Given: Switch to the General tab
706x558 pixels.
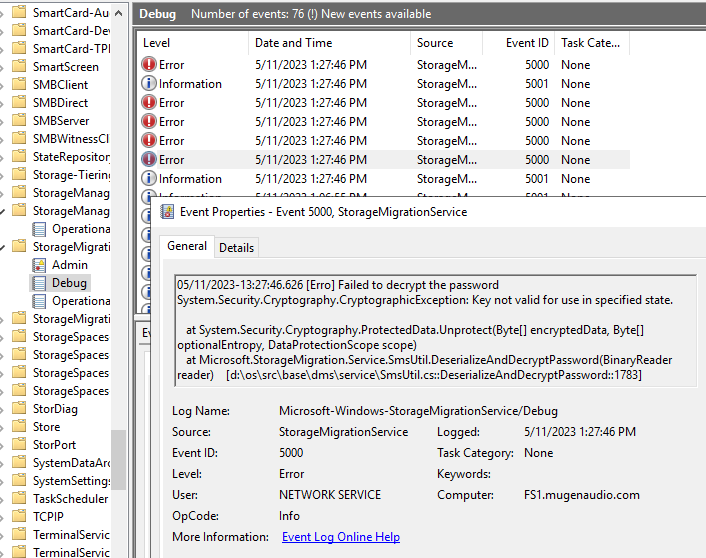Looking at the screenshot, I should point(187,246).
